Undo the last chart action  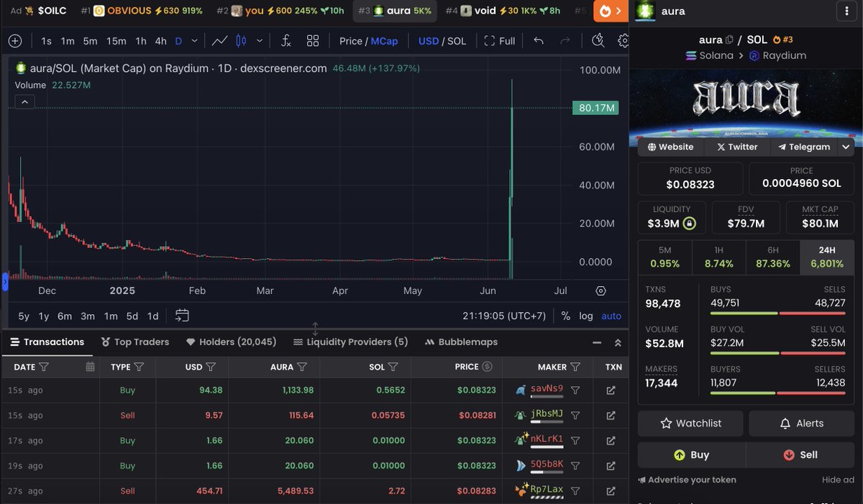click(x=539, y=41)
